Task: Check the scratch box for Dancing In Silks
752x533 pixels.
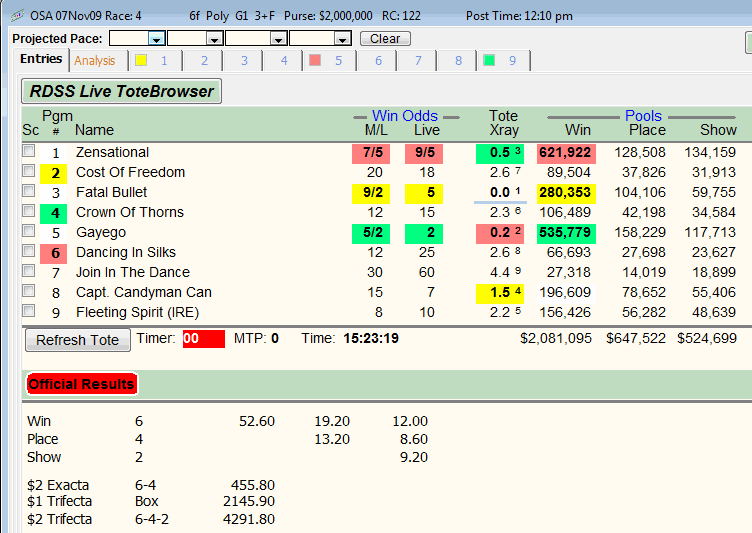Action: pyautogui.click(x=29, y=251)
